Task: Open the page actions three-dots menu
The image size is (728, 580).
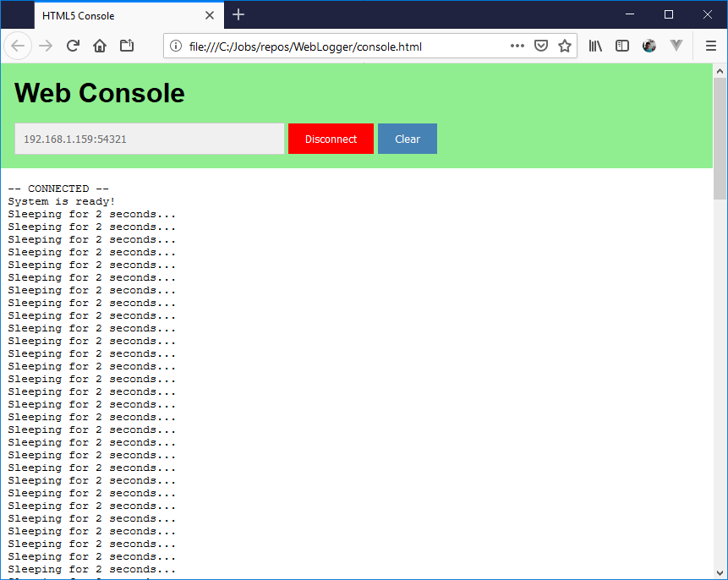Action: coord(517,47)
